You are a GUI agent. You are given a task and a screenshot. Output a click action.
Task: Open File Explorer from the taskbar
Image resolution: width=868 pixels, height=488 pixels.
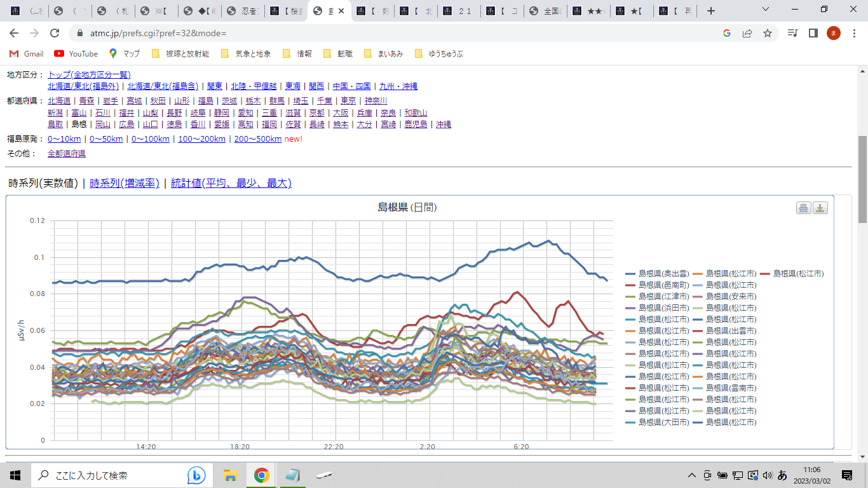230,475
